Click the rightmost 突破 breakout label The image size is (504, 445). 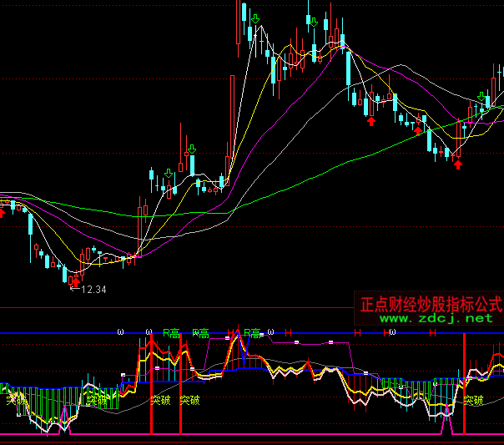[x=474, y=400]
